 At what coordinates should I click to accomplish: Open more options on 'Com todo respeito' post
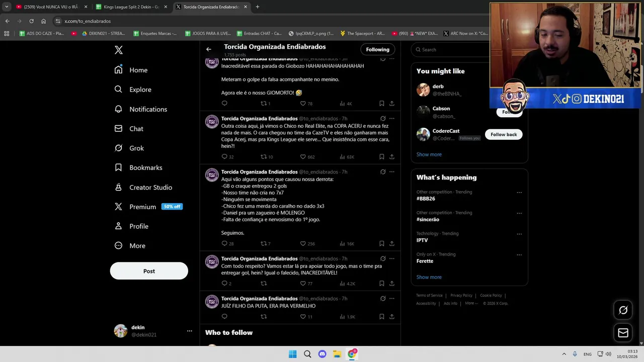click(392, 258)
